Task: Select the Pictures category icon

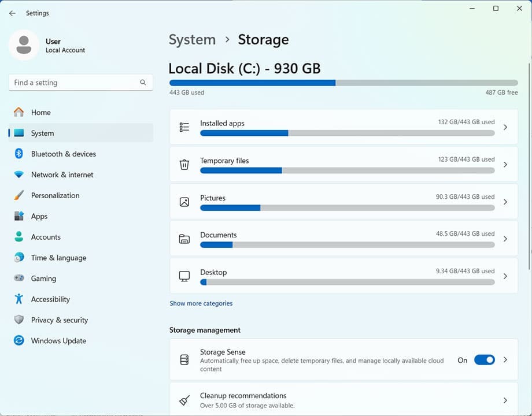Action: point(184,202)
